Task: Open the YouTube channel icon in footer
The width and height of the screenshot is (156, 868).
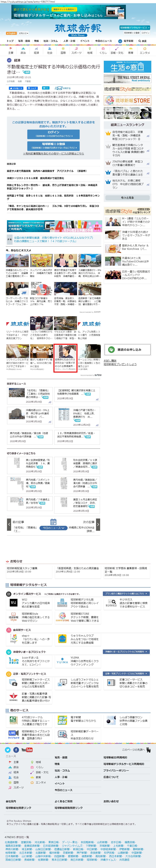Action: (27, 750)
